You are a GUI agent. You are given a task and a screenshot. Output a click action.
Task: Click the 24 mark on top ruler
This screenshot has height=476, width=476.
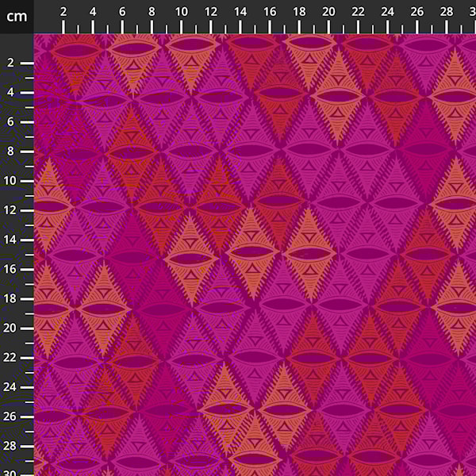coord(387,12)
